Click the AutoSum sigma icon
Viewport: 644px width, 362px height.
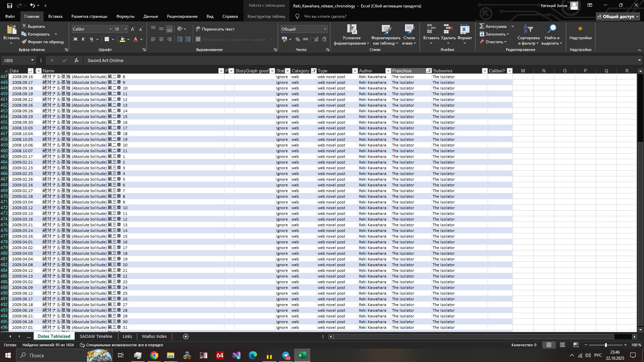point(482,26)
